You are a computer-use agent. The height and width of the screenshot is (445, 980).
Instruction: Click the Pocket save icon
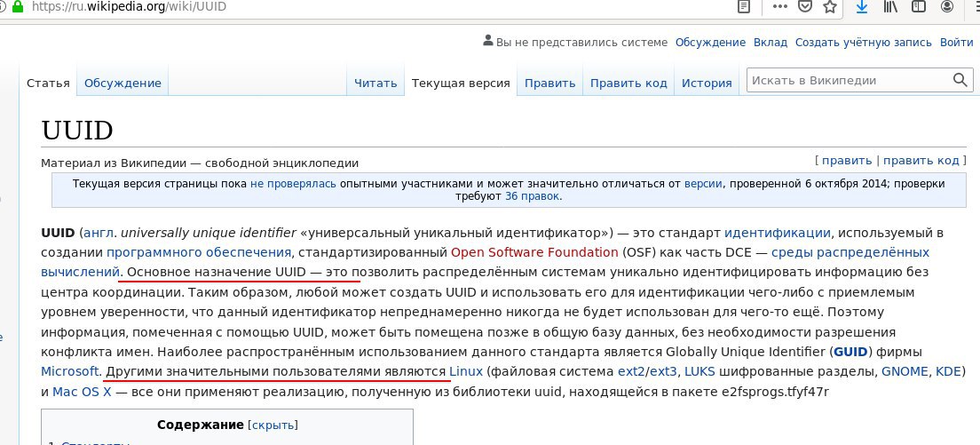(x=806, y=7)
